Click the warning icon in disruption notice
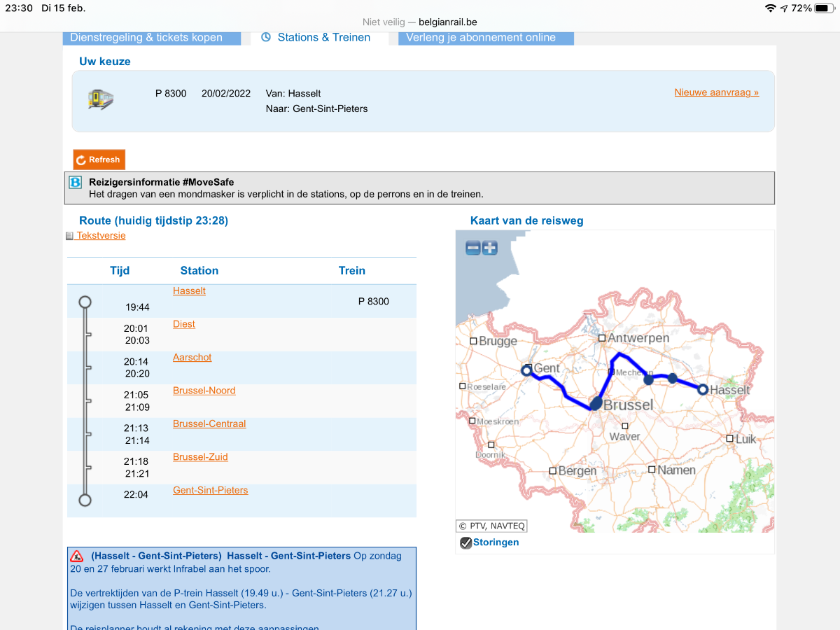Viewport: 840px width, 630px height. pyautogui.click(x=77, y=556)
